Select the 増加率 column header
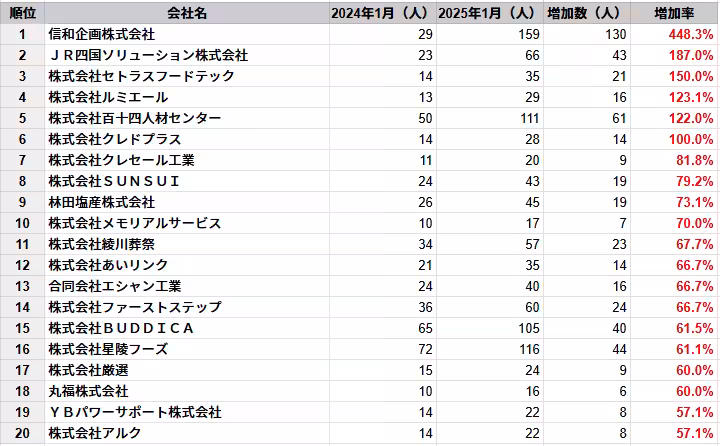 pos(674,13)
